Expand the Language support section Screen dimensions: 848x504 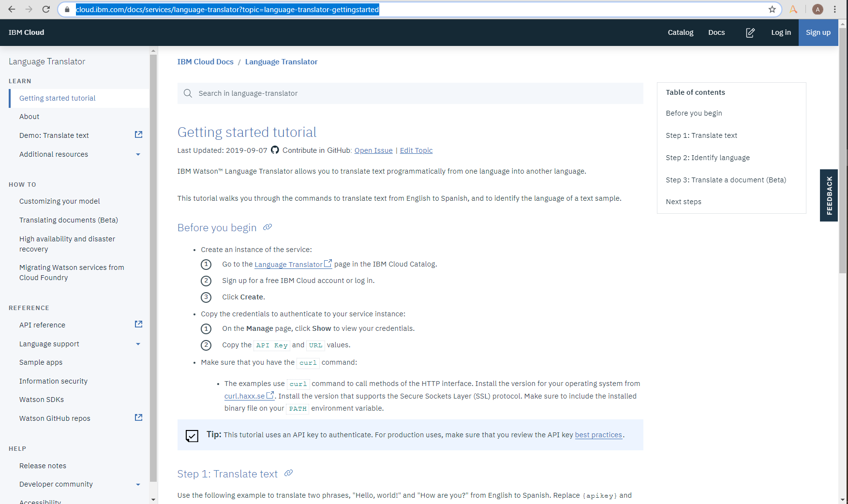(x=138, y=344)
